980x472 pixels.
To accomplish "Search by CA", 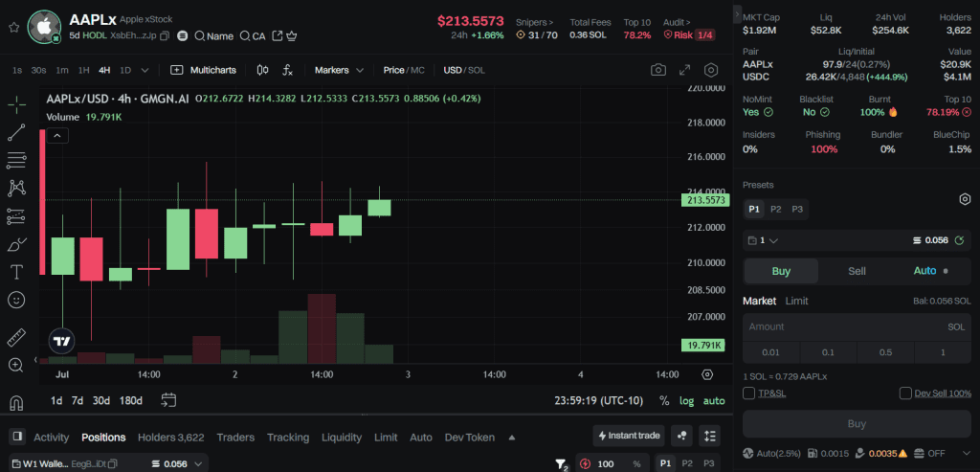I will [x=253, y=36].
